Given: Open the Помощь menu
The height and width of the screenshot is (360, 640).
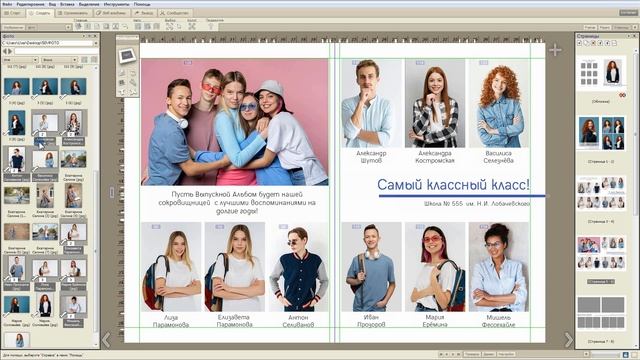Looking at the screenshot, I should 142,4.
